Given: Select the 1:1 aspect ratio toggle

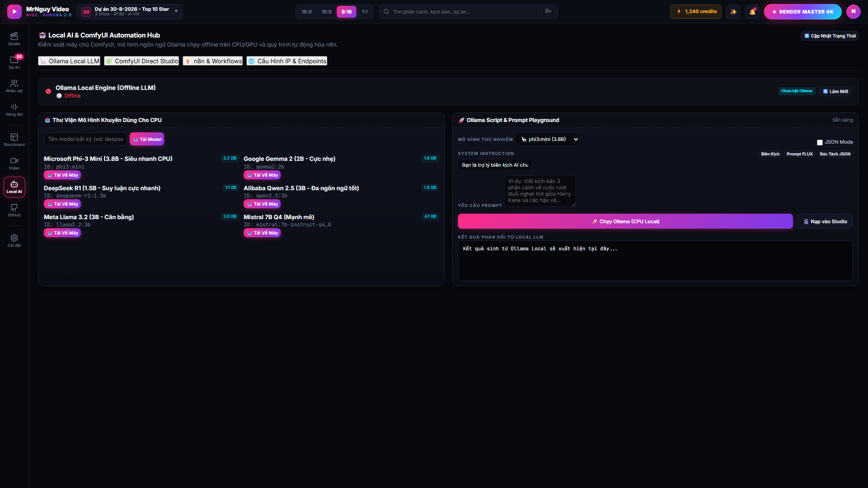Looking at the screenshot, I should point(364,12).
